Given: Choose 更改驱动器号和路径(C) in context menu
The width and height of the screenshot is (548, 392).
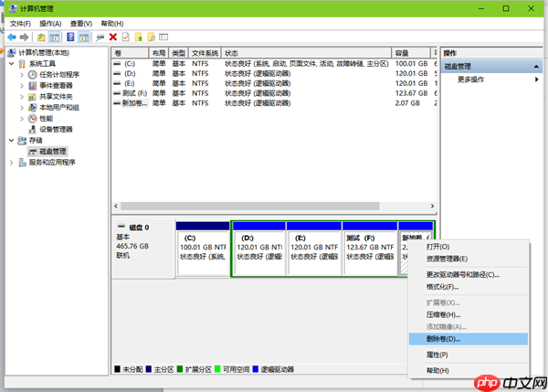Looking at the screenshot, I should [x=469, y=274].
